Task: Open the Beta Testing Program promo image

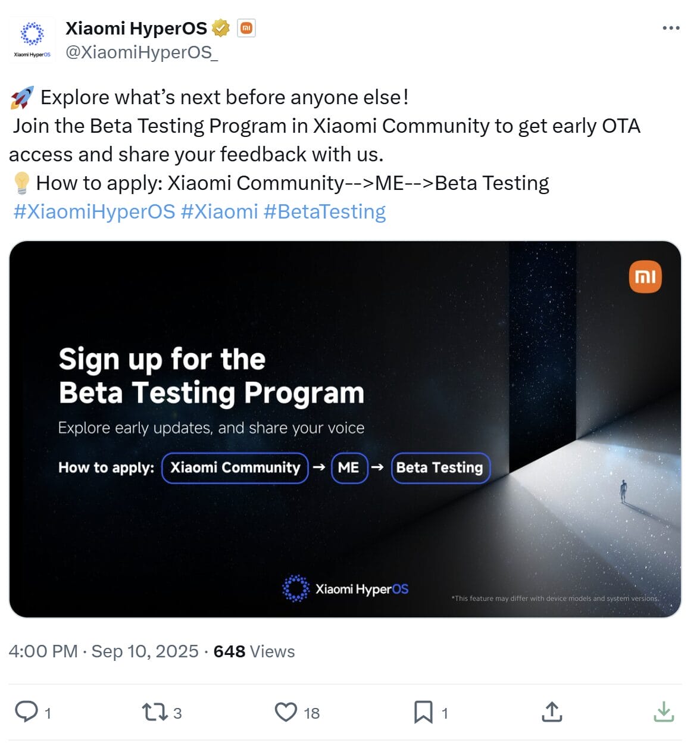Action: 345,429
